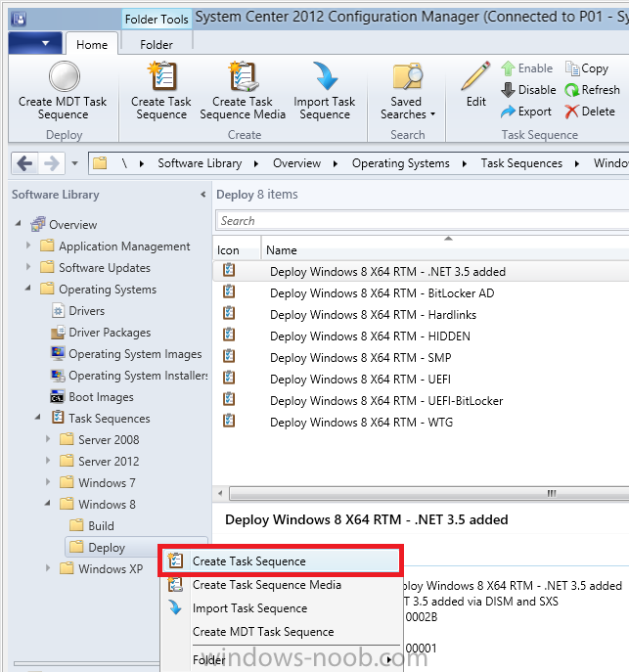629x672 pixels.
Task: Click Enable in Task Sequence group
Action: pyautogui.click(x=527, y=68)
